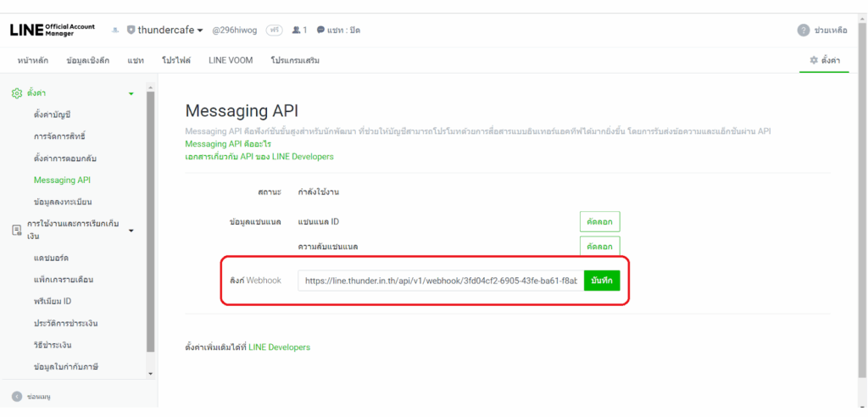
Task: Click the billing document icon in sidebar
Action: pyautogui.click(x=17, y=230)
